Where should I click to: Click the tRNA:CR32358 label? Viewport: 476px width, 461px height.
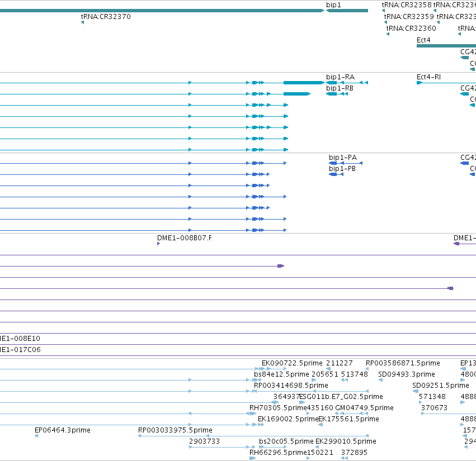407,5
